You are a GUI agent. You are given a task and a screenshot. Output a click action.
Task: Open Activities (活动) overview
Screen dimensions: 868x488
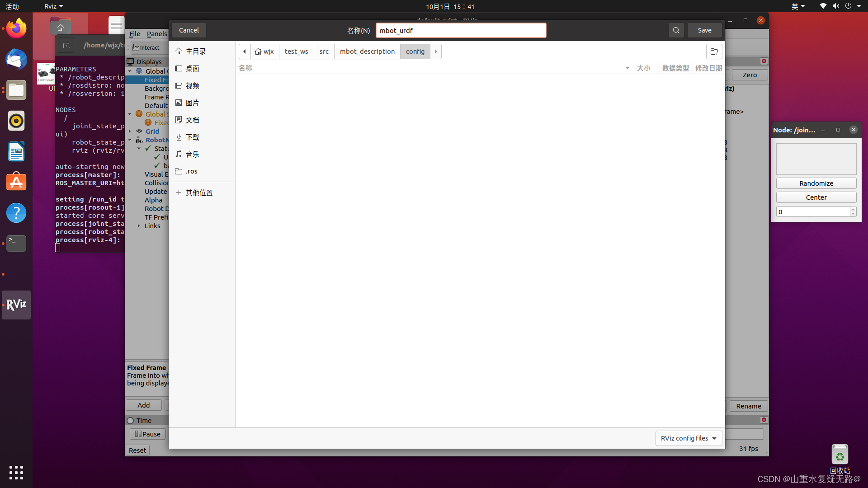[12, 6]
